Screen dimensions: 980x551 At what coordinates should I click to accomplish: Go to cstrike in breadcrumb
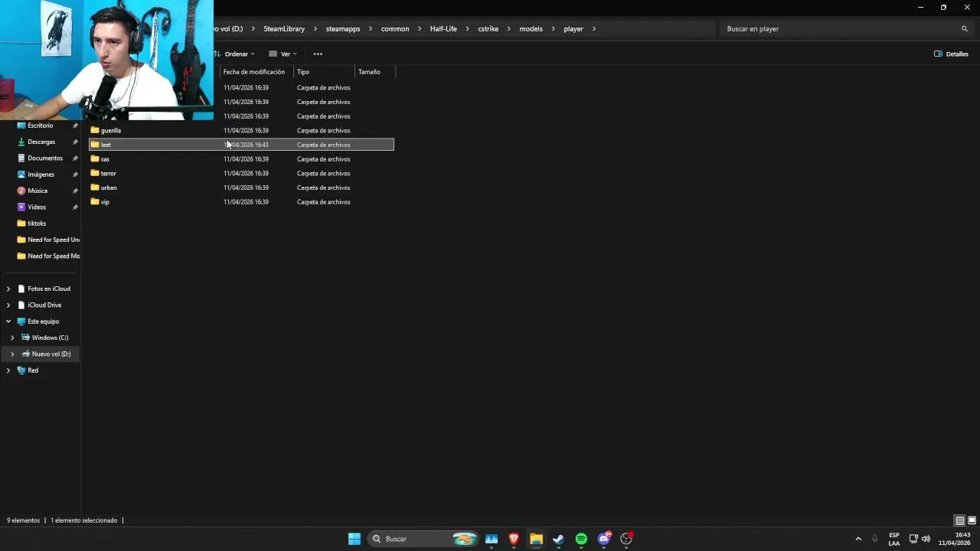point(488,28)
